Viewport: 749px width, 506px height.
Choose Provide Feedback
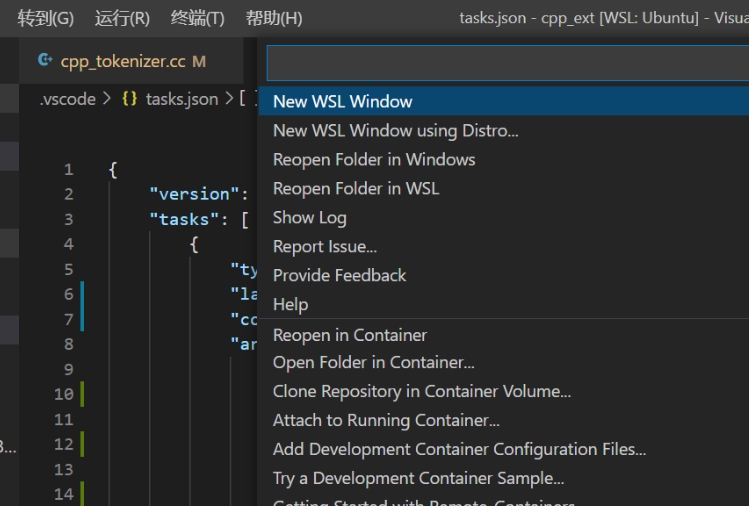504,275
